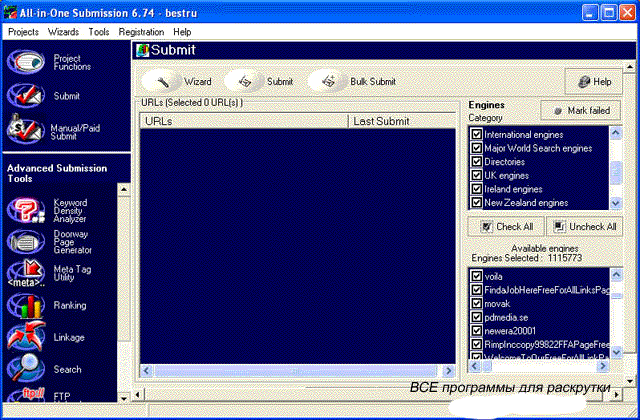Toggle Directories category checkbox

pos(476,162)
